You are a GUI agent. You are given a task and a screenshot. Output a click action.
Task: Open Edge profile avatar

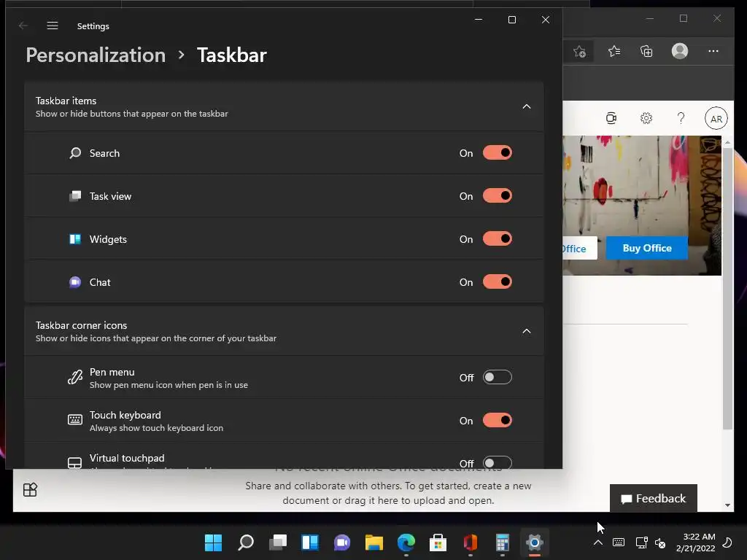(680, 51)
